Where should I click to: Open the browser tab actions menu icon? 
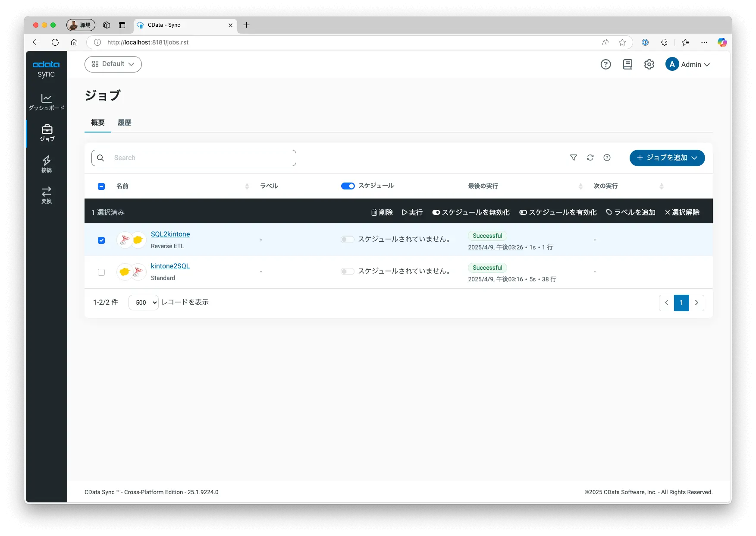click(x=122, y=25)
